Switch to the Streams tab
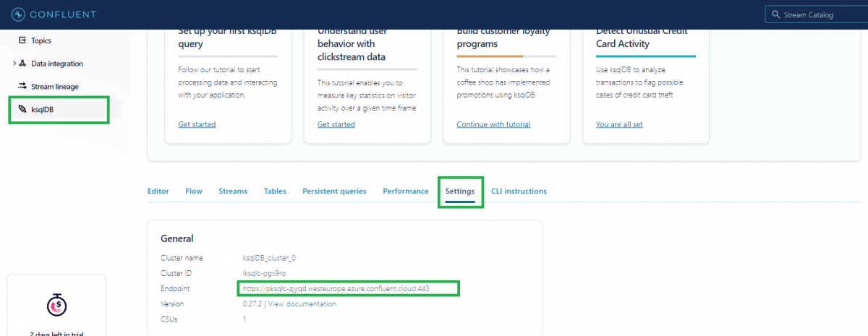868x336 pixels. (x=233, y=191)
